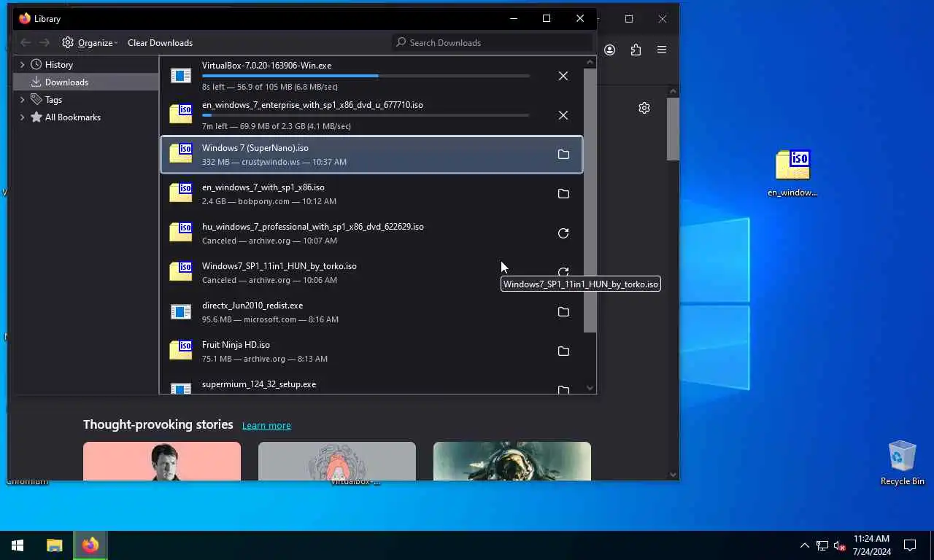This screenshot has width=934, height=560.
Task: Click the Firefox taskbar icon
Action: click(90, 545)
